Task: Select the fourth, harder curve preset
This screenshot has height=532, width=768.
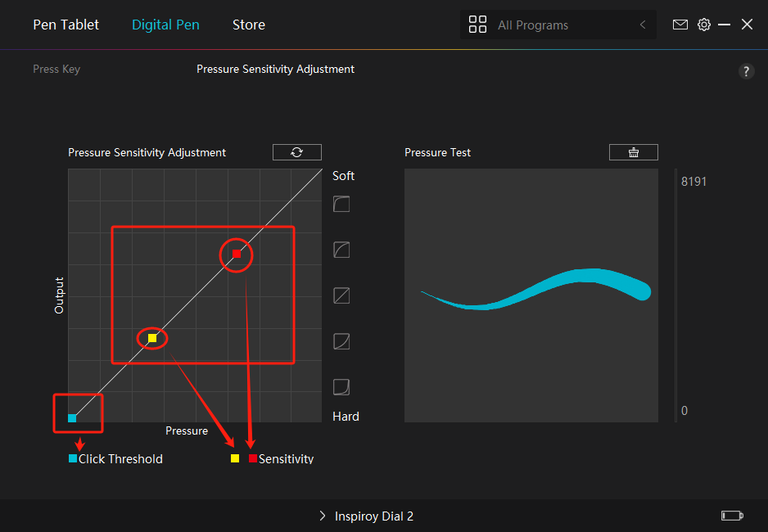Action: point(341,341)
